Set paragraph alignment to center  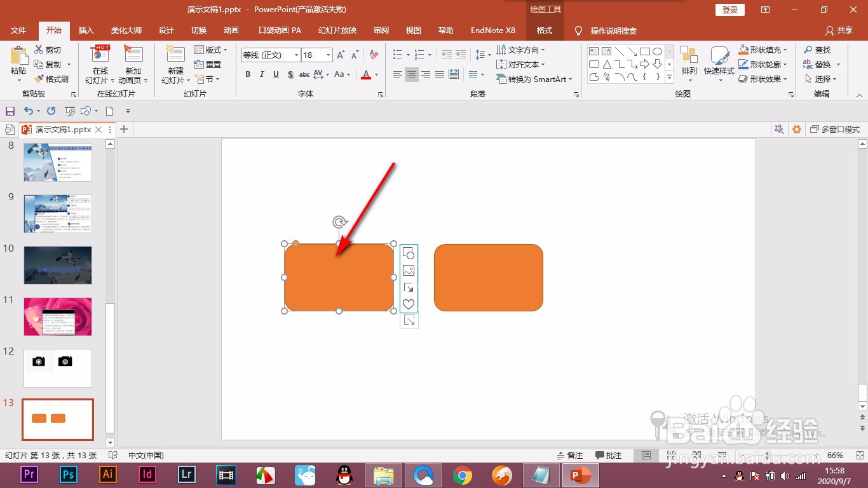[x=412, y=75]
